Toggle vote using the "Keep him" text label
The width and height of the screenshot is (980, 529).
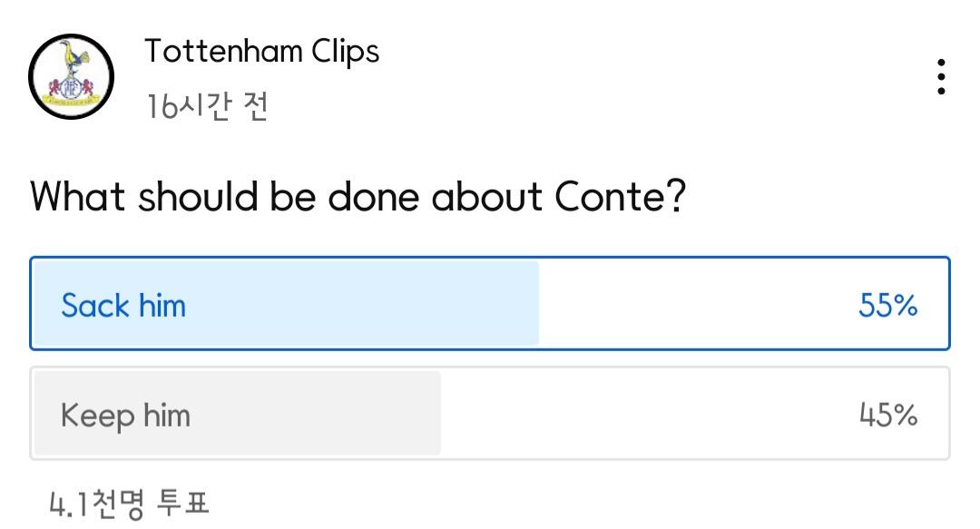pos(125,416)
